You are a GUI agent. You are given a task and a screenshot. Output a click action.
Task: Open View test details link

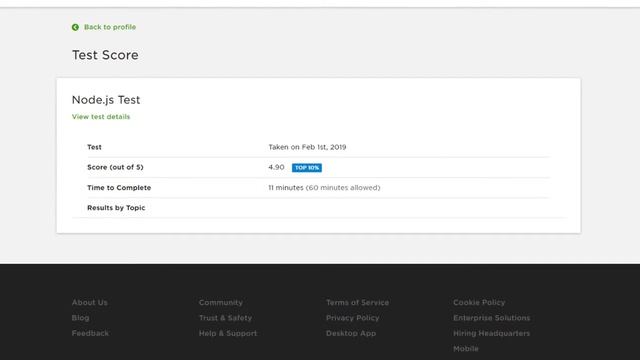pyautogui.click(x=101, y=117)
